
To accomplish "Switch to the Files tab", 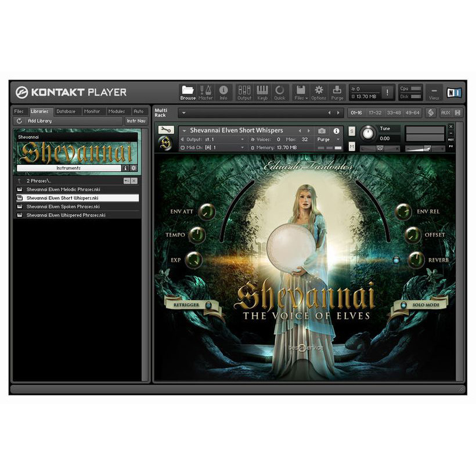I will [x=19, y=111].
